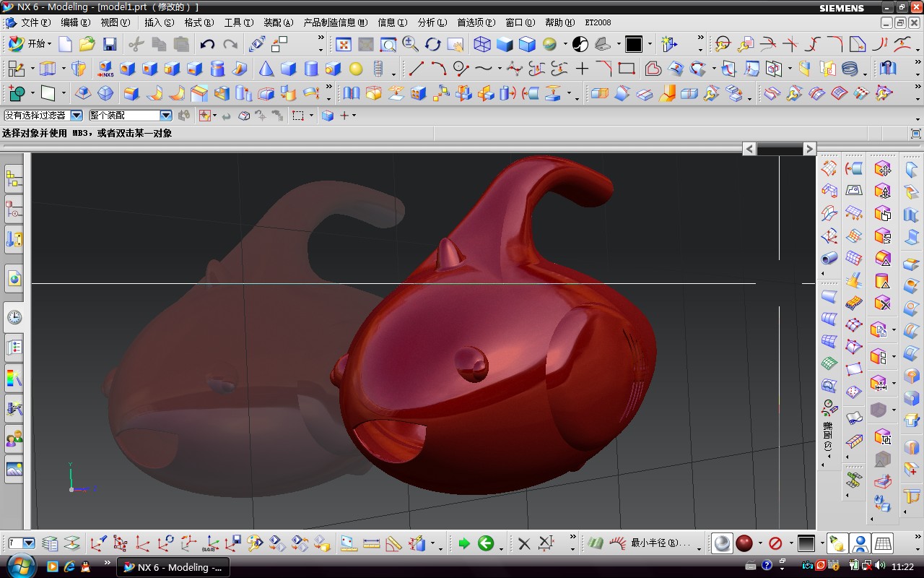The height and width of the screenshot is (578, 924).
Task: Toggle the rectangle selection mode icon
Action: [298, 116]
